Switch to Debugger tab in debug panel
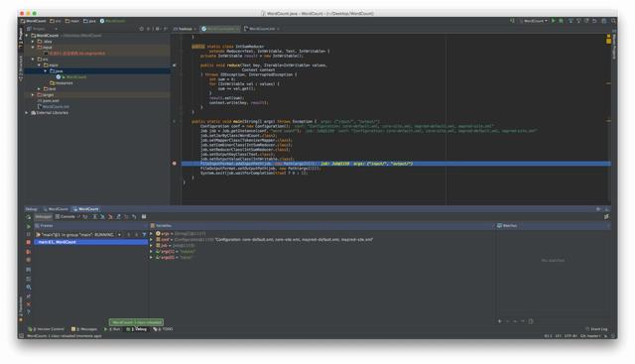The height and width of the screenshot is (364, 635). coord(43,217)
